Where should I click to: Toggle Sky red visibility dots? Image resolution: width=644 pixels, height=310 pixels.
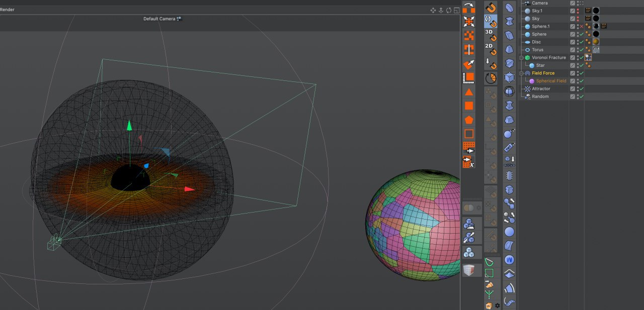click(578, 19)
